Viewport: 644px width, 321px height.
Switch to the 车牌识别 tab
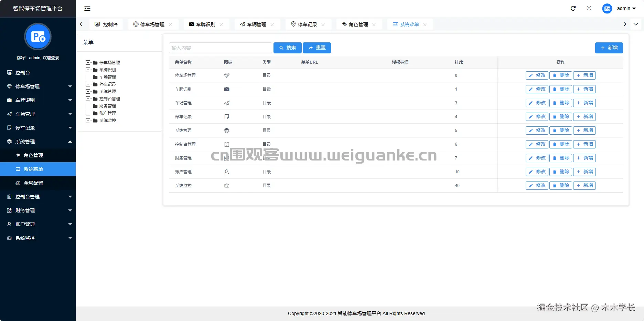[x=206, y=24]
